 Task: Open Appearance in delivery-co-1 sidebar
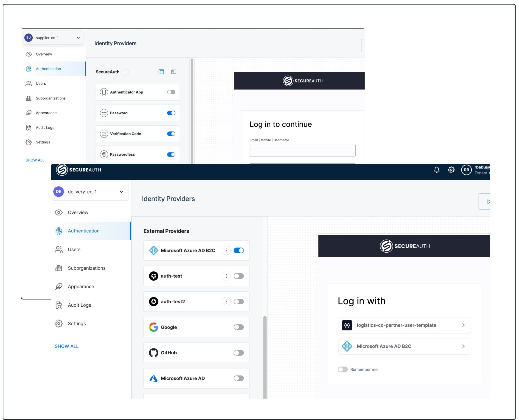pos(91,287)
